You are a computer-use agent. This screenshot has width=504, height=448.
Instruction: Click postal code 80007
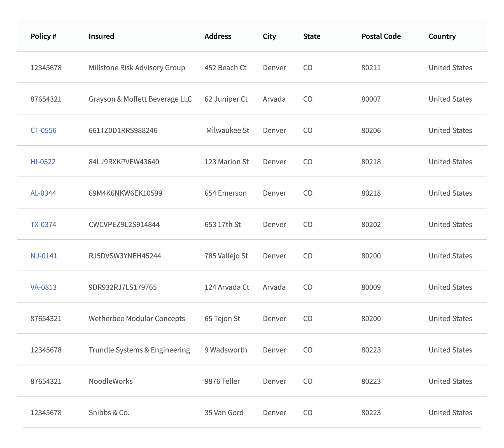point(371,99)
